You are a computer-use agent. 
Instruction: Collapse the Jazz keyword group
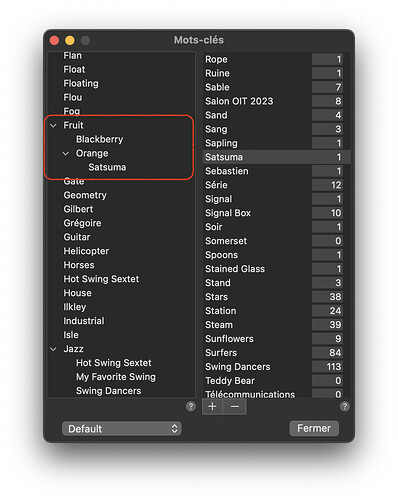tap(53, 349)
